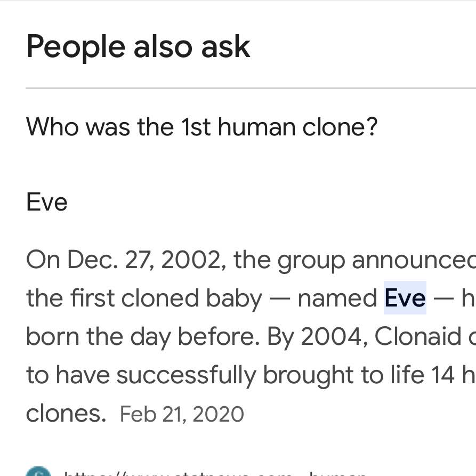Click the word 'clones.' ending the snippet

coord(66,413)
